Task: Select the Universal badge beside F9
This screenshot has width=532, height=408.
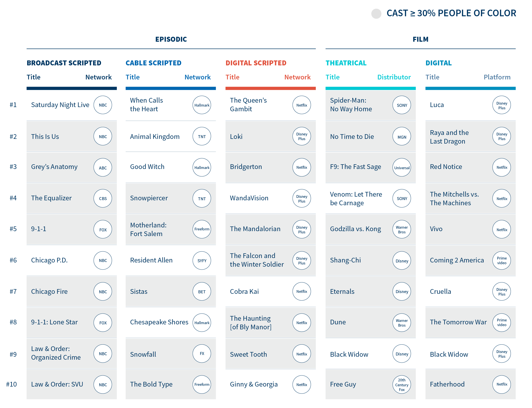Action: point(402,167)
